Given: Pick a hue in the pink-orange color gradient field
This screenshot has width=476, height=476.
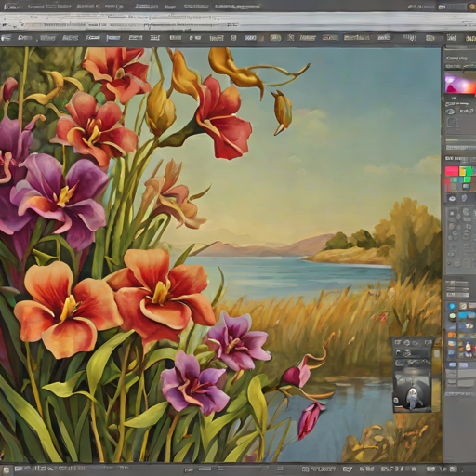Looking at the screenshot, I should [460, 83].
